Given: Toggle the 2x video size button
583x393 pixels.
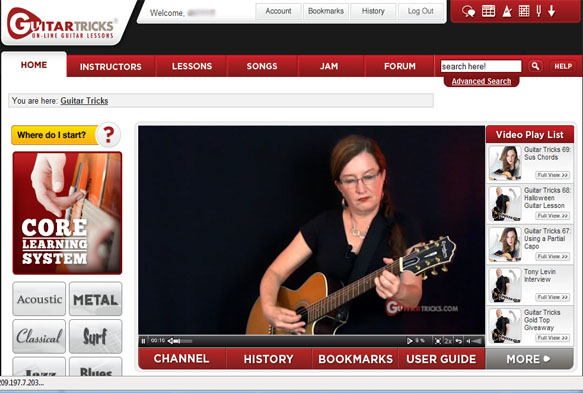Looking at the screenshot, I should tap(448, 341).
